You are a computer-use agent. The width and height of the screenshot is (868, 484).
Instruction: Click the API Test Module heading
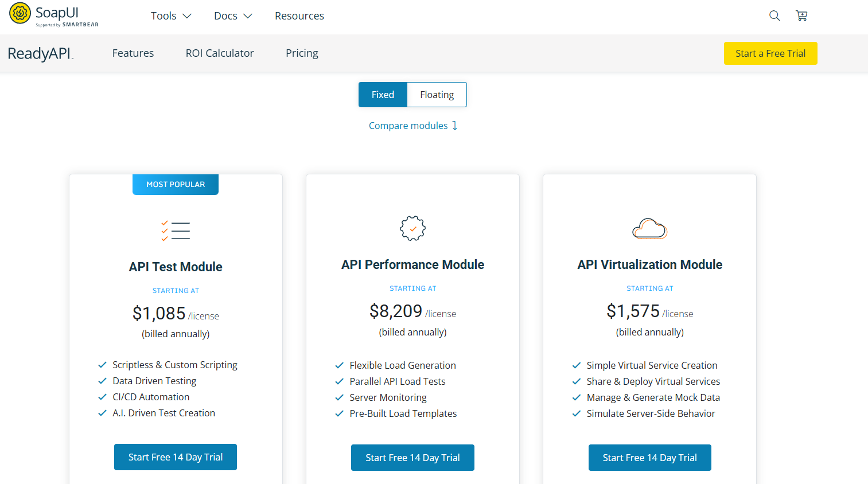176,267
